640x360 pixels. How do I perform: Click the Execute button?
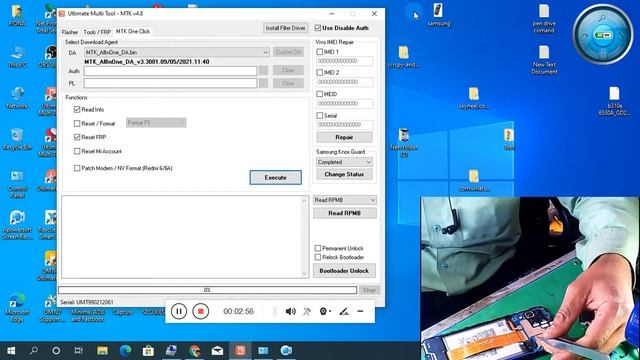pyautogui.click(x=276, y=178)
